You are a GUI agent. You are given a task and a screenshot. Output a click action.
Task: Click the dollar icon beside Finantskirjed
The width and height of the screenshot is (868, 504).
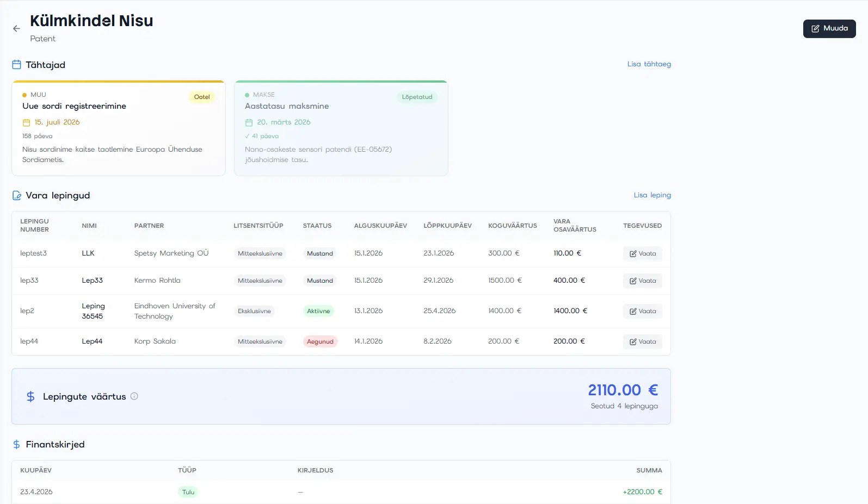pyautogui.click(x=16, y=445)
